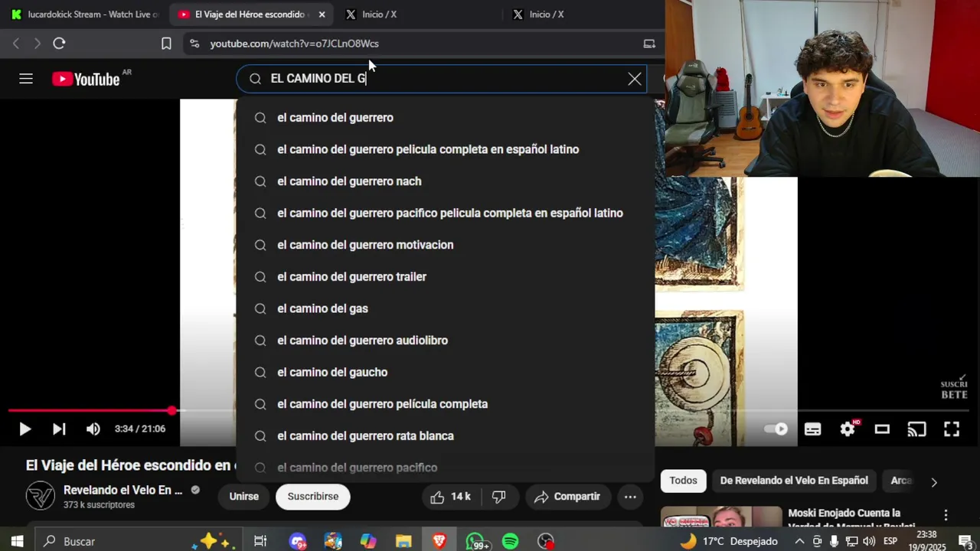Image resolution: width=980 pixels, height=551 pixels.
Task: Choose suggestion "el camino del guerrero motivacion"
Action: [x=446, y=245]
